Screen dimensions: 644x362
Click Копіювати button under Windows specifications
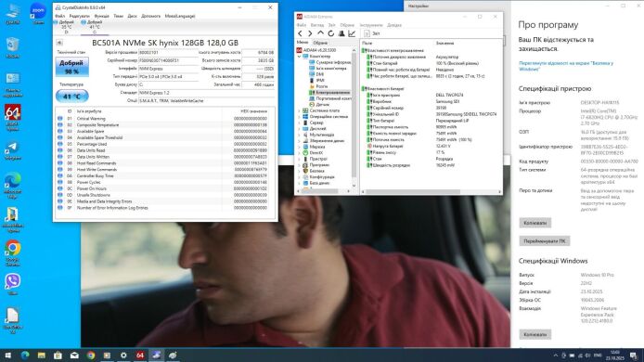(535, 334)
